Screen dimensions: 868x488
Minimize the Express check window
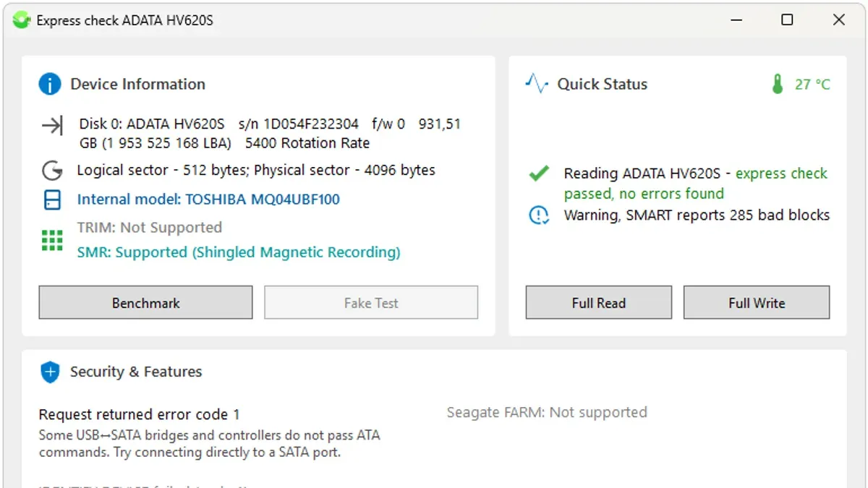tap(736, 20)
